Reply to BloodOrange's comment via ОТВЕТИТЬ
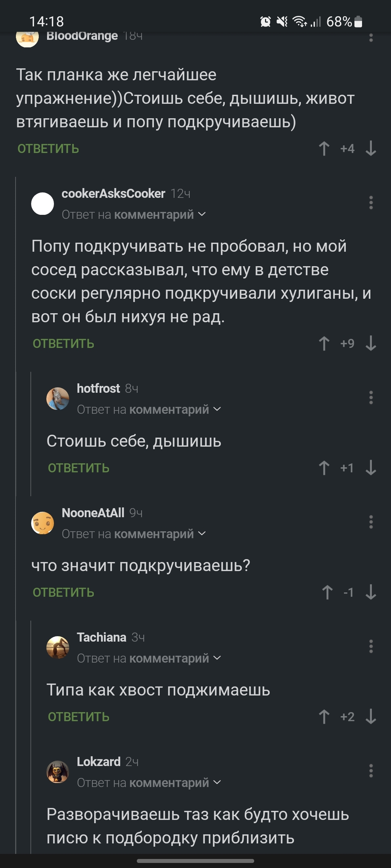Screen dimensions: 391x868 tap(48, 149)
